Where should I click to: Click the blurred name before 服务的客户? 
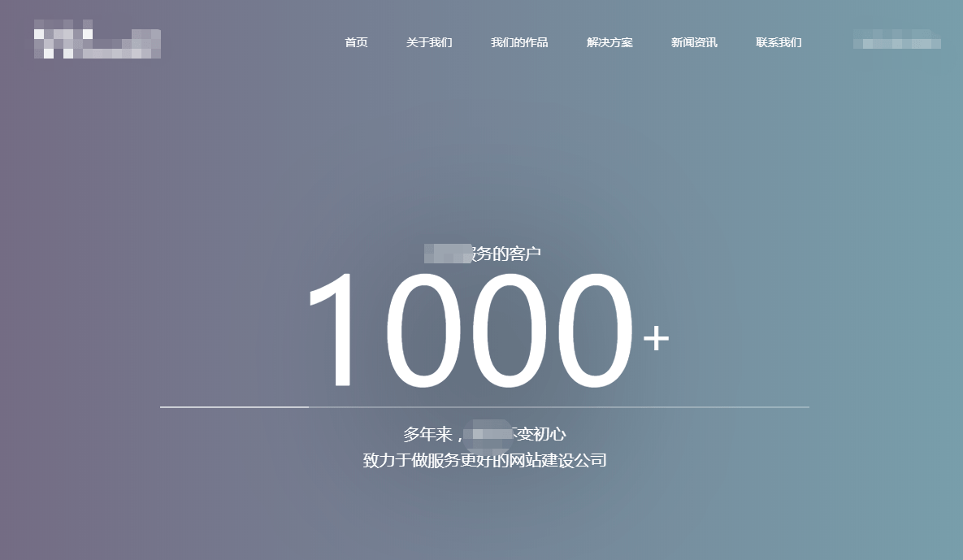[447, 254]
